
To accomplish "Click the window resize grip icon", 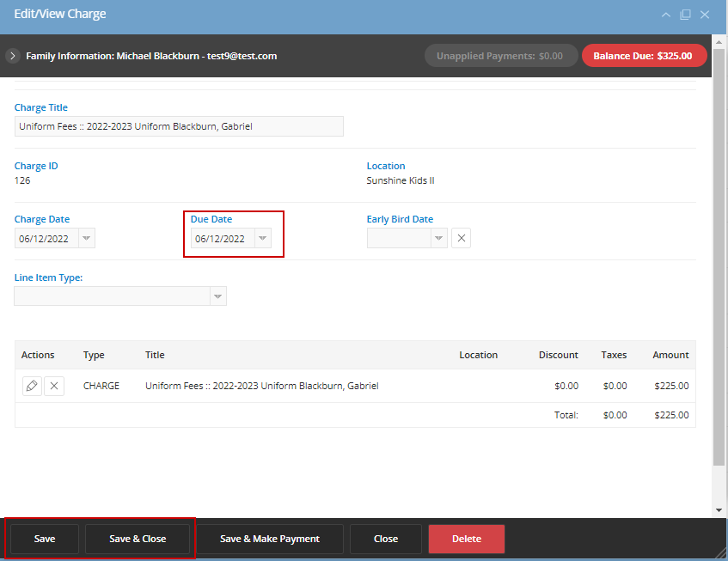I will point(720,552).
